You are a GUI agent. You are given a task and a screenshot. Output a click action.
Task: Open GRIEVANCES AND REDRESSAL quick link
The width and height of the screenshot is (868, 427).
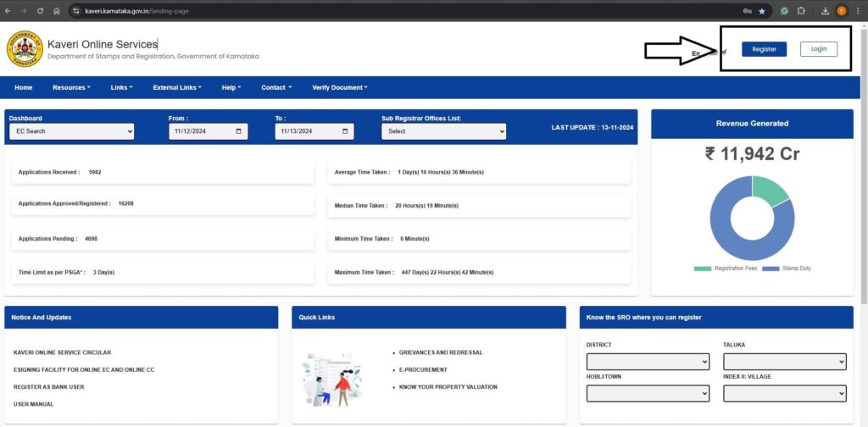(441, 352)
